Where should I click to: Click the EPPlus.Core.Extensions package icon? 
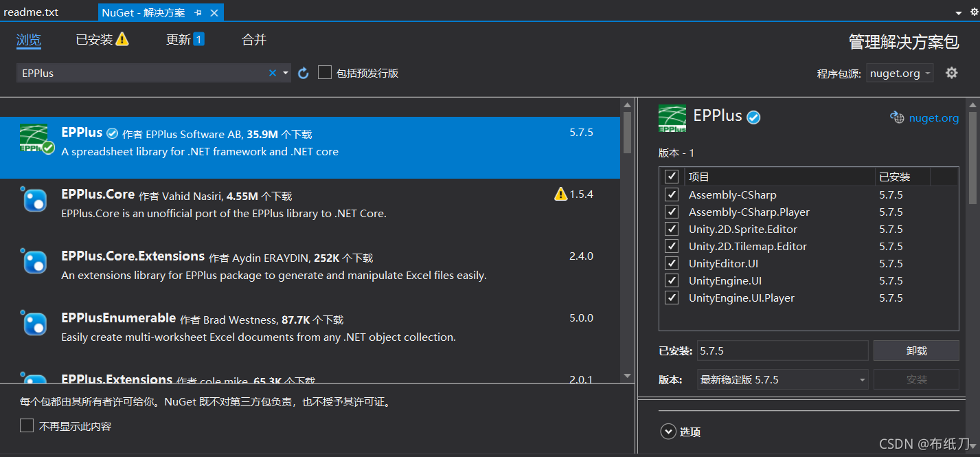pos(34,261)
